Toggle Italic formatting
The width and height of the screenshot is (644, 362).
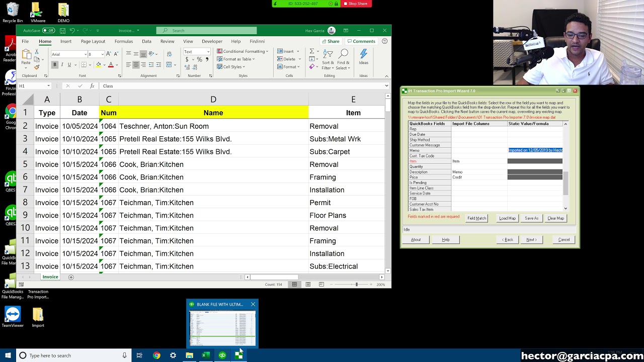click(62, 65)
